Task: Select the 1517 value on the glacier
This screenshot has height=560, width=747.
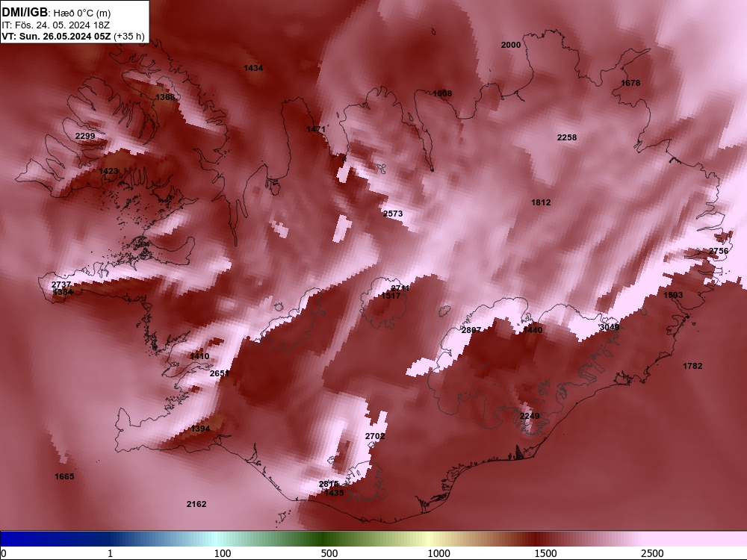Action: pos(391,296)
